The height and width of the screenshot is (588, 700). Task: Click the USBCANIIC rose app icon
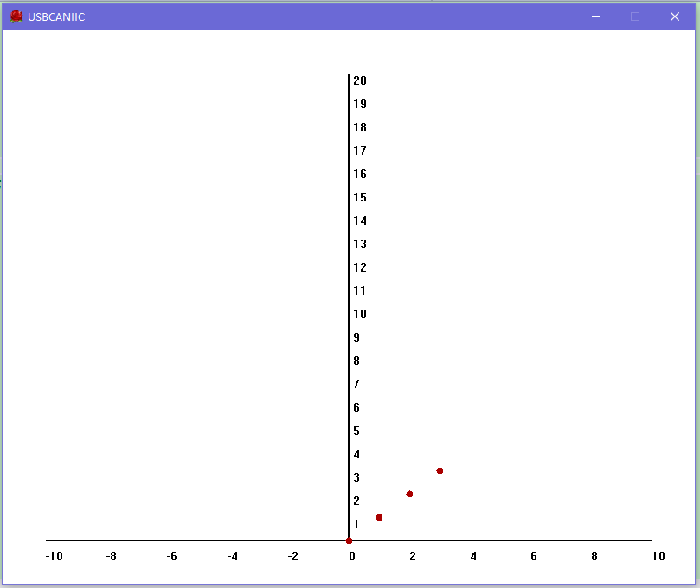pos(16,16)
